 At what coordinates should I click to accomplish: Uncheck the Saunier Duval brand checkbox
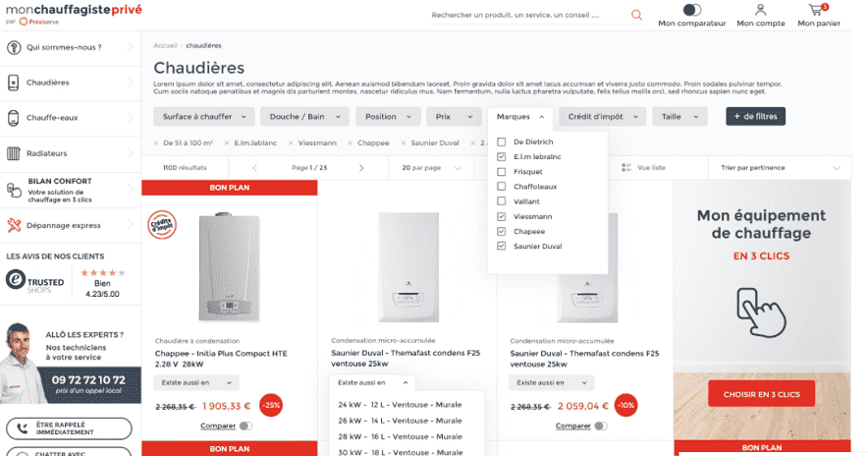click(502, 246)
